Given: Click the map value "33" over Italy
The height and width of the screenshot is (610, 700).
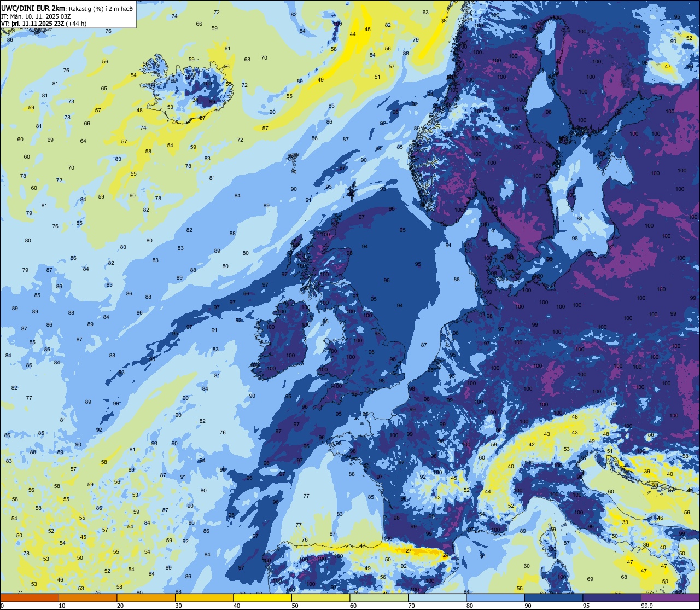Looking at the screenshot, I should (x=625, y=522).
